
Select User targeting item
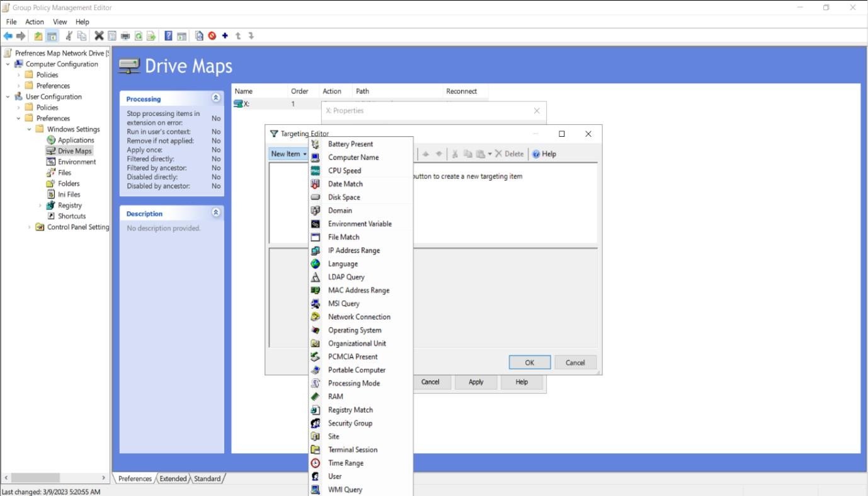point(361,476)
